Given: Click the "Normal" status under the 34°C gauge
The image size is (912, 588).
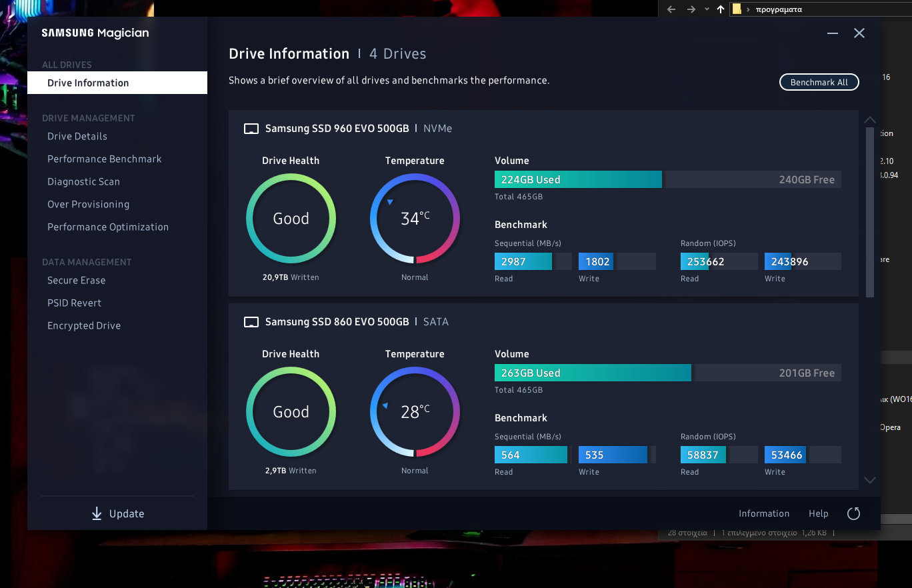Looking at the screenshot, I should (x=415, y=277).
